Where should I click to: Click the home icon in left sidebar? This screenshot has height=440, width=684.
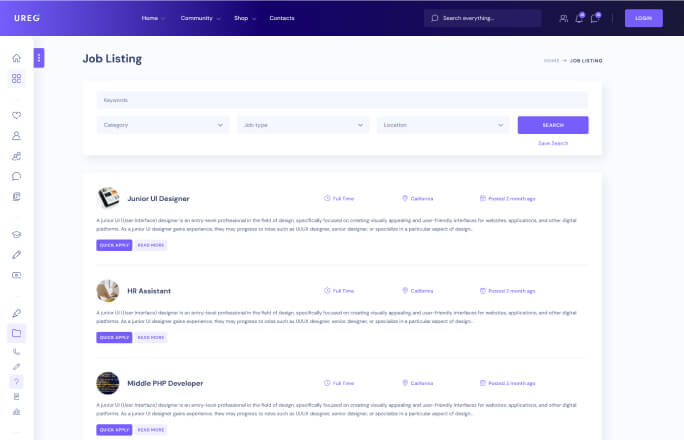pyautogui.click(x=16, y=59)
